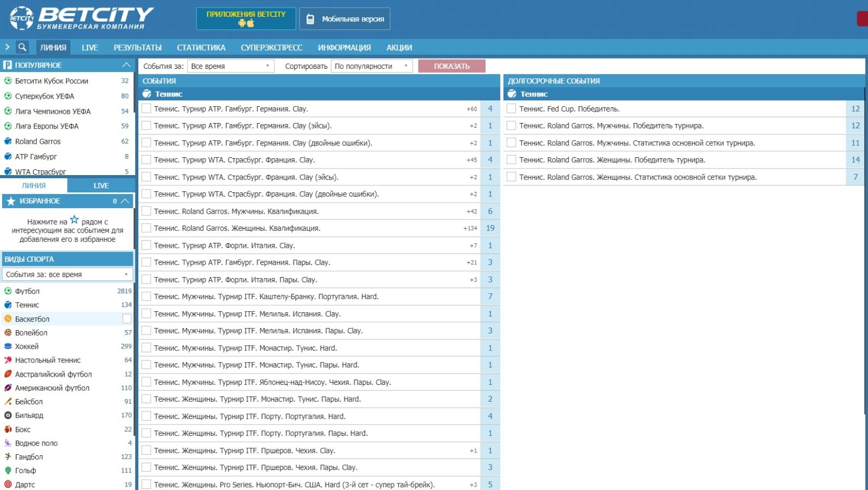The width and height of the screenshot is (868, 490).
Task: Open ATP Гамбург popular link
Action: 36,157
